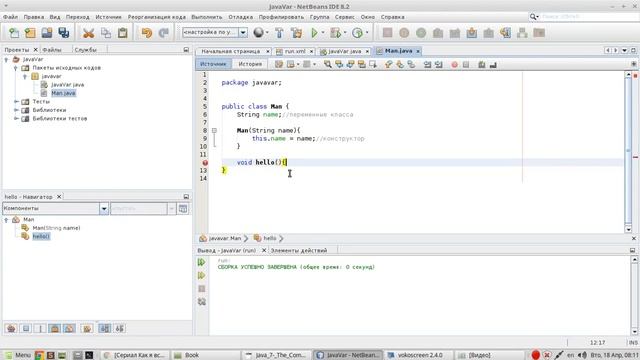Toggle Show Inner Classes filter in Navigator
Viewport: 640px width, 360px height.
[69, 328]
